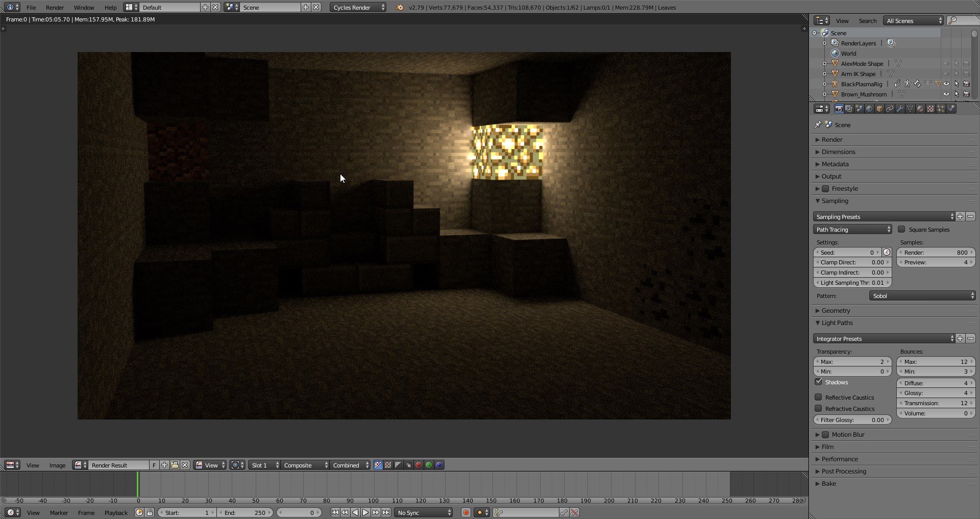This screenshot has width=980, height=519.
Task: Open the Render menu in top bar
Action: pos(55,7)
